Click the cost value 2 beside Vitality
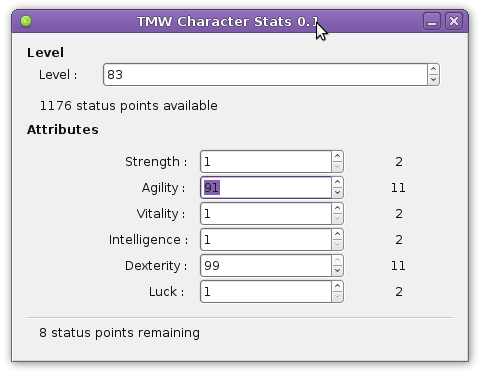 (x=399, y=214)
